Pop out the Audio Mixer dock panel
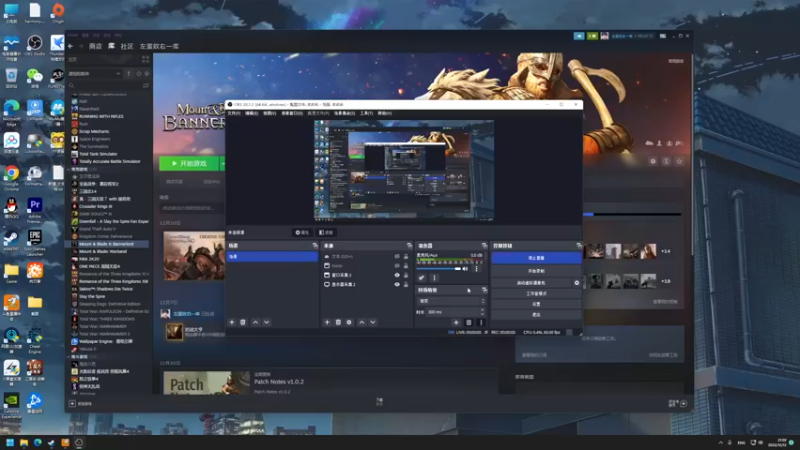 pyautogui.click(x=484, y=246)
